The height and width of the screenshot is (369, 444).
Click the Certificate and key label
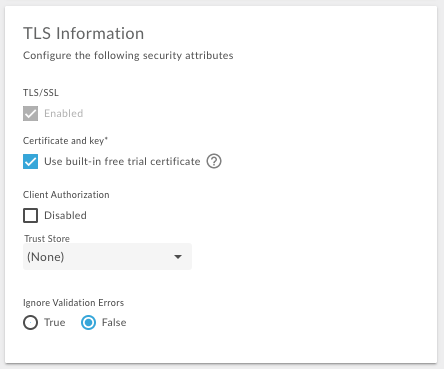point(65,141)
